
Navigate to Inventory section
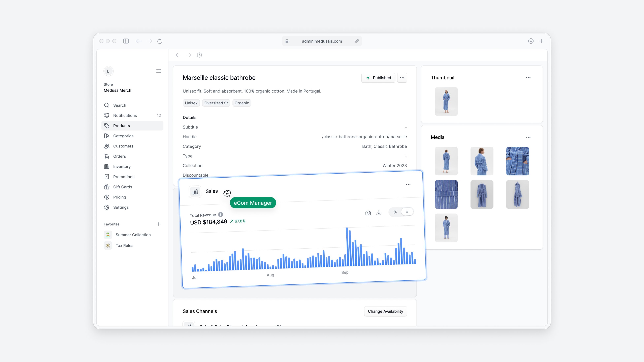[132, 167]
